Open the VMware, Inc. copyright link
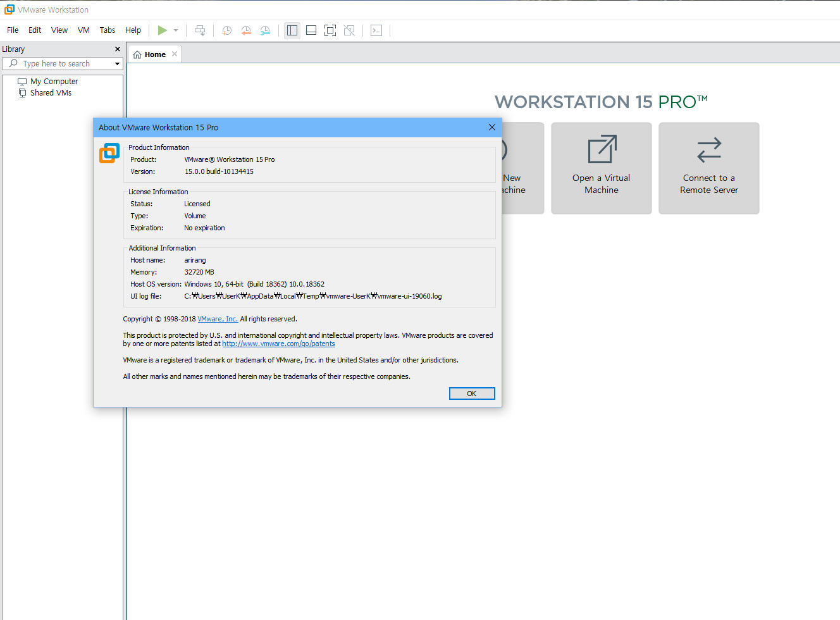The width and height of the screenshot is (840, 620). point(218,319)
